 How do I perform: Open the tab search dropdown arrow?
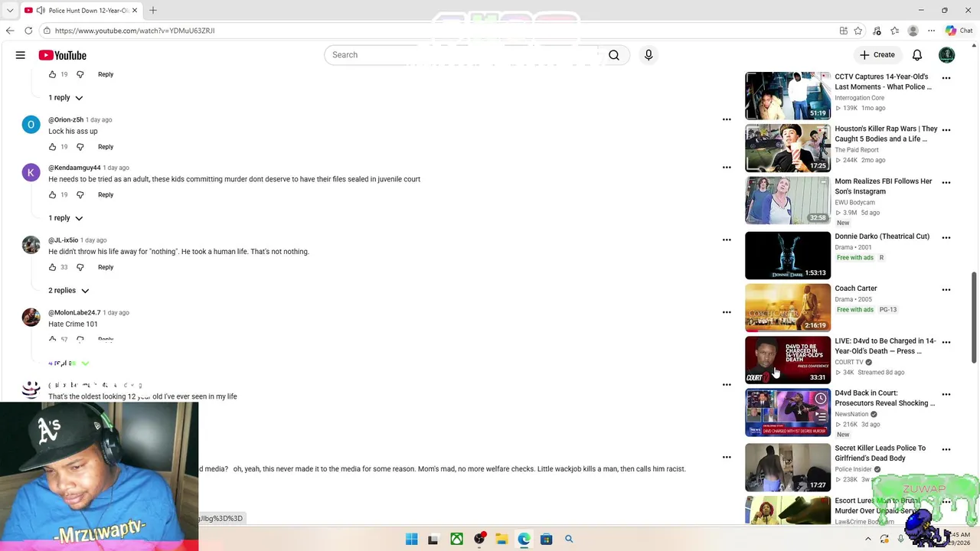[10, 10]
